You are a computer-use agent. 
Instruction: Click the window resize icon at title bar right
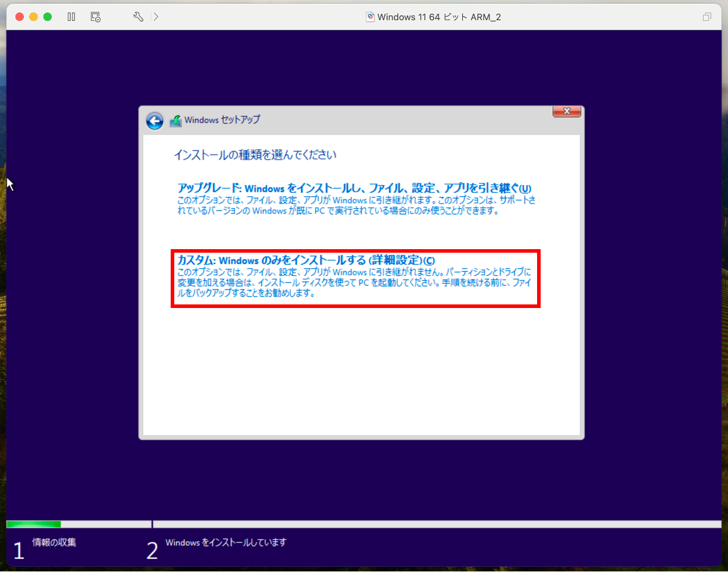pos(707,17)
